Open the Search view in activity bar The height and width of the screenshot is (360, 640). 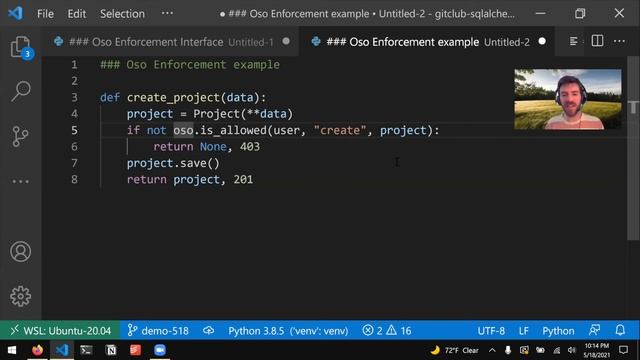pyautogui.click(x=20, y=91)
